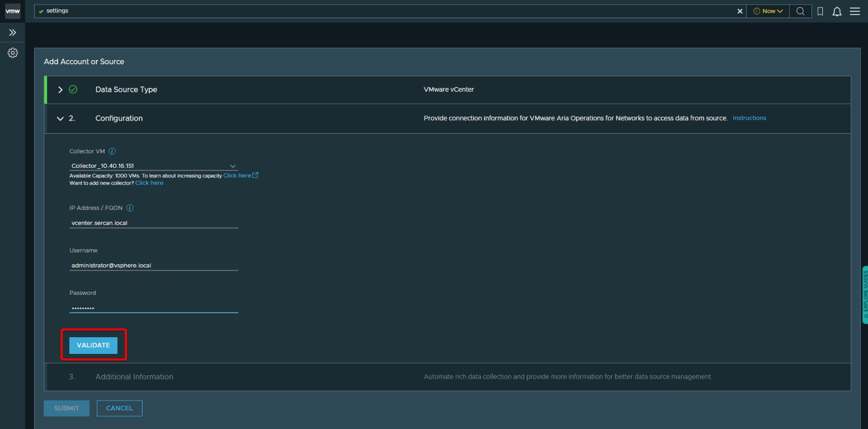Open the search magnifier icon
This screenshot has height=429, width=868.
click(800, 11)
